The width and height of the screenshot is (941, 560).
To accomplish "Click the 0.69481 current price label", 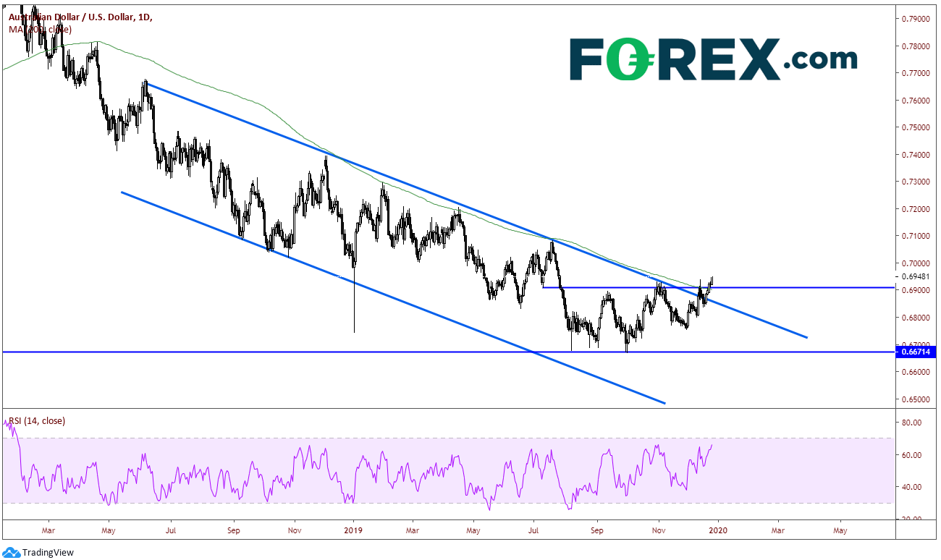I will point(916,276).
